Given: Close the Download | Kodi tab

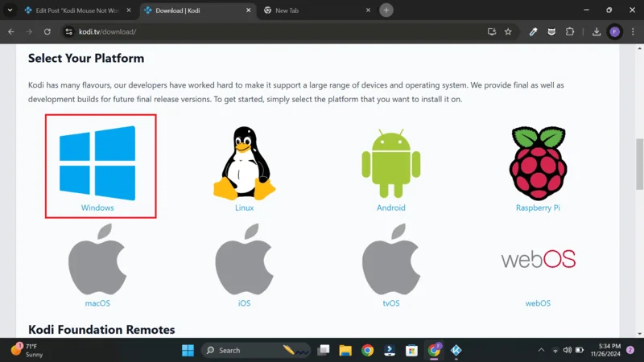Looking at the screenshot, I should click(248, 10).
